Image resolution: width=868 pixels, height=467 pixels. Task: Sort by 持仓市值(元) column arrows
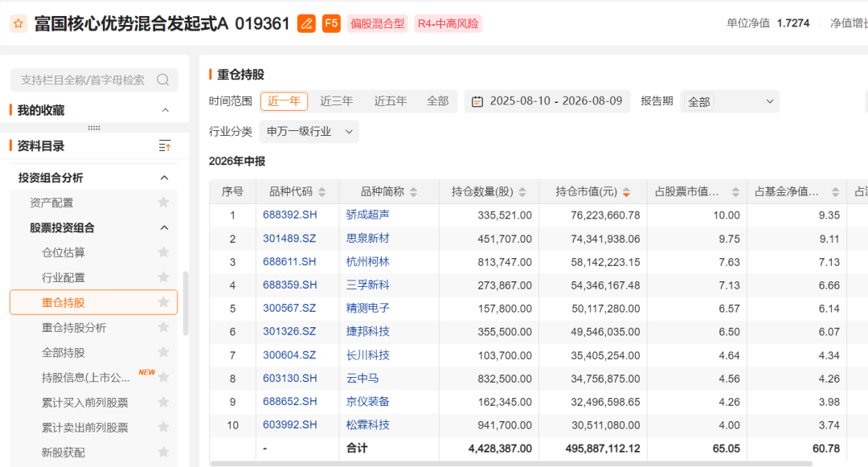pos(626,192)
